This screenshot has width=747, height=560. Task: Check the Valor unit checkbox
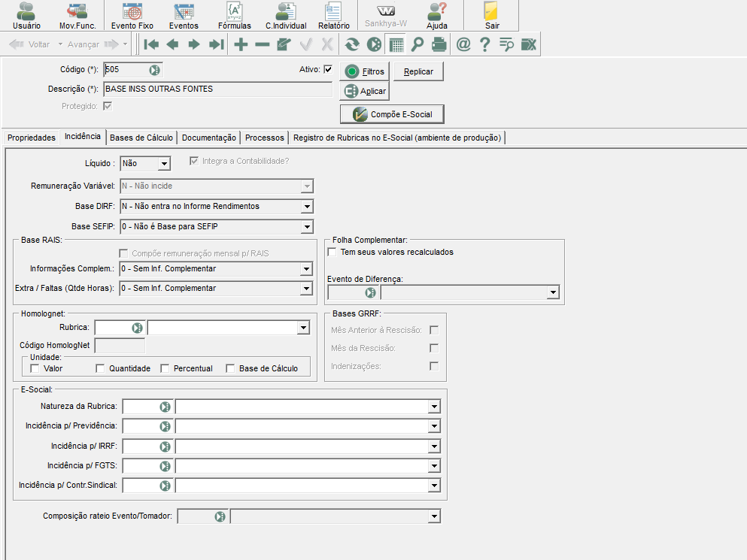[x=35, y=368]
